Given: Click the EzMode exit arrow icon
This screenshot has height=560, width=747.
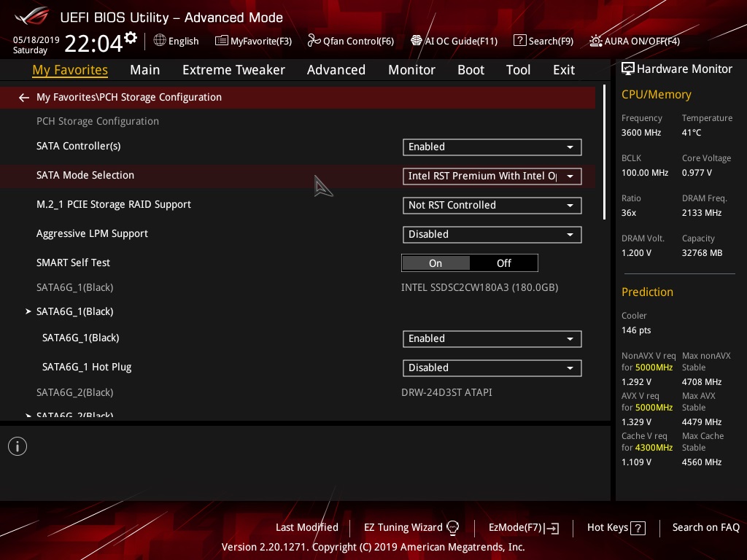Looking at the screenshot, I should click(551, 528).
